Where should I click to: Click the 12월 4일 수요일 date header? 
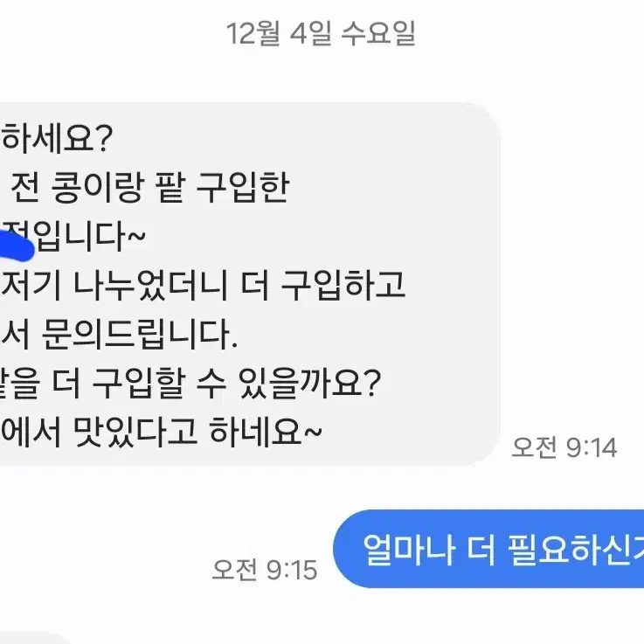pyautogui.click(x=321, y=33)
